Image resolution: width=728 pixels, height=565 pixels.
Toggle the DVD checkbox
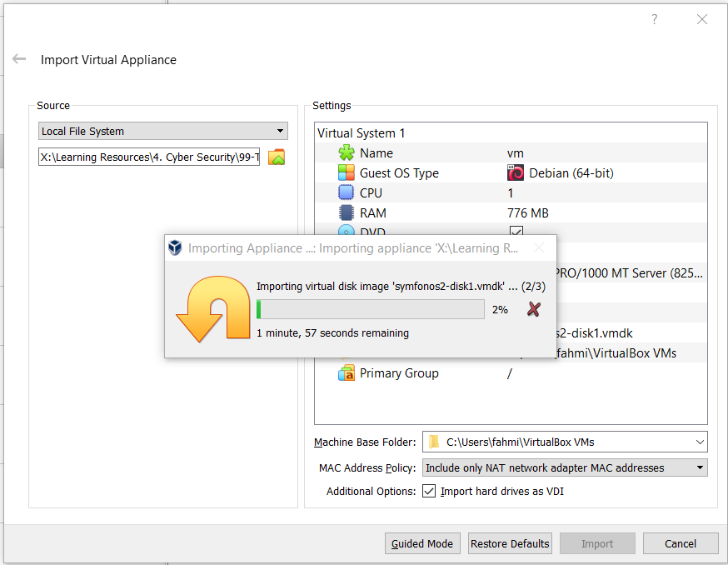[x=516, y=231]
